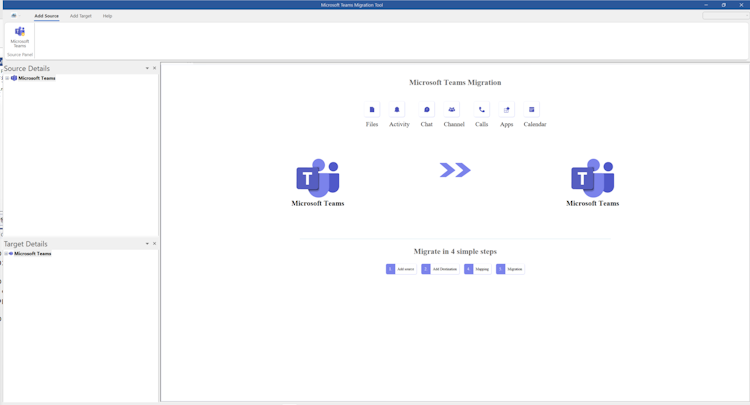Expand Microsoft Teams node in Target Details
Viewport: 750px width, 405px height.
[6, 253]
